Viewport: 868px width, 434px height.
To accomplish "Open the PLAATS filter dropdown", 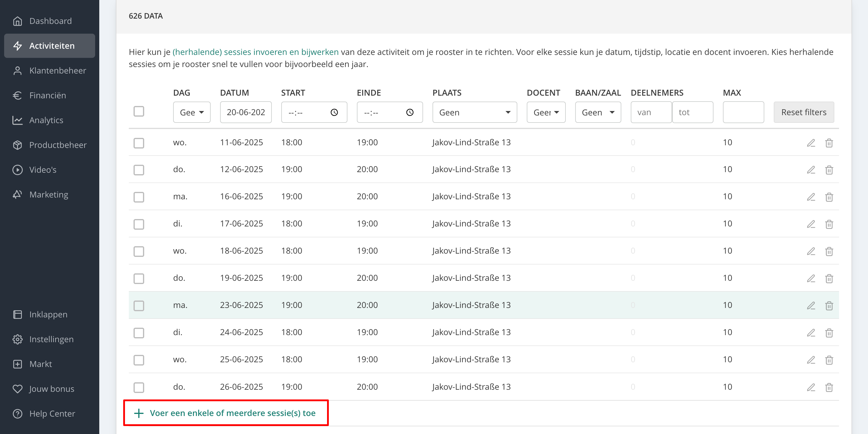I will coord(474,112).
